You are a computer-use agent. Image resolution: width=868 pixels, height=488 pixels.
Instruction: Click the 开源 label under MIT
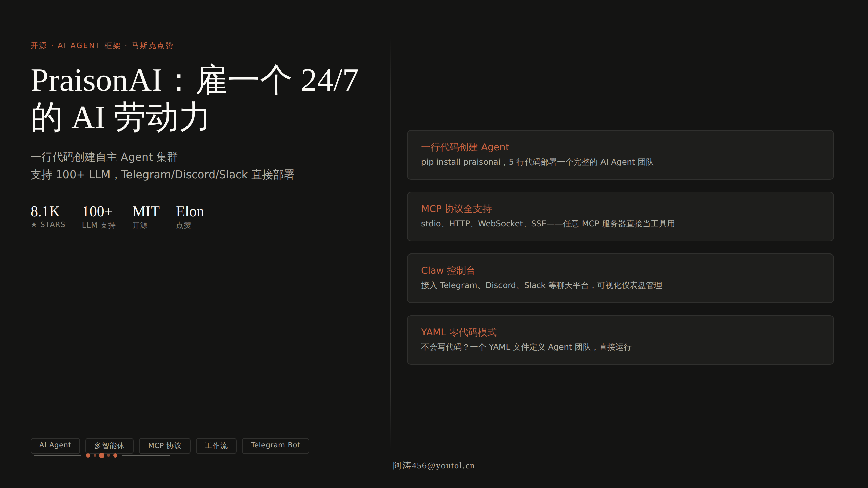(140, 225)
